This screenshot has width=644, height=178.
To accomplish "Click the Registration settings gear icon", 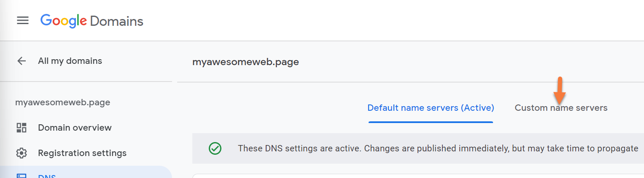I will click(22, 153).
